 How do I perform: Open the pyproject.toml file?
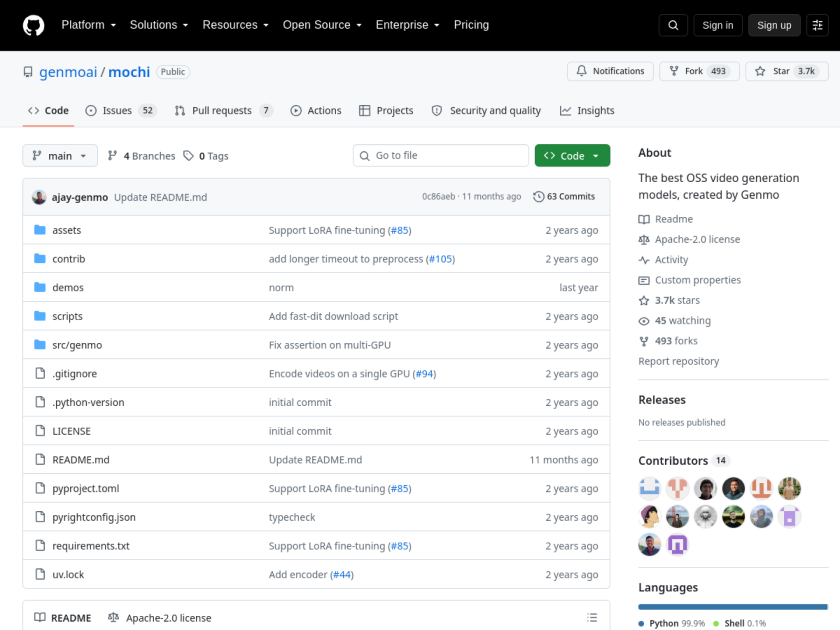coord(86,488)
